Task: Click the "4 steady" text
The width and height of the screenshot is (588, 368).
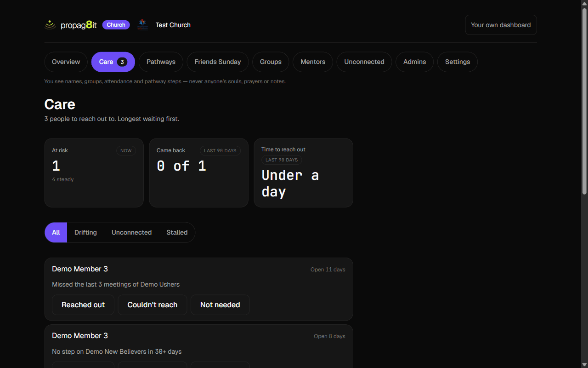Action: pos(63,179)
